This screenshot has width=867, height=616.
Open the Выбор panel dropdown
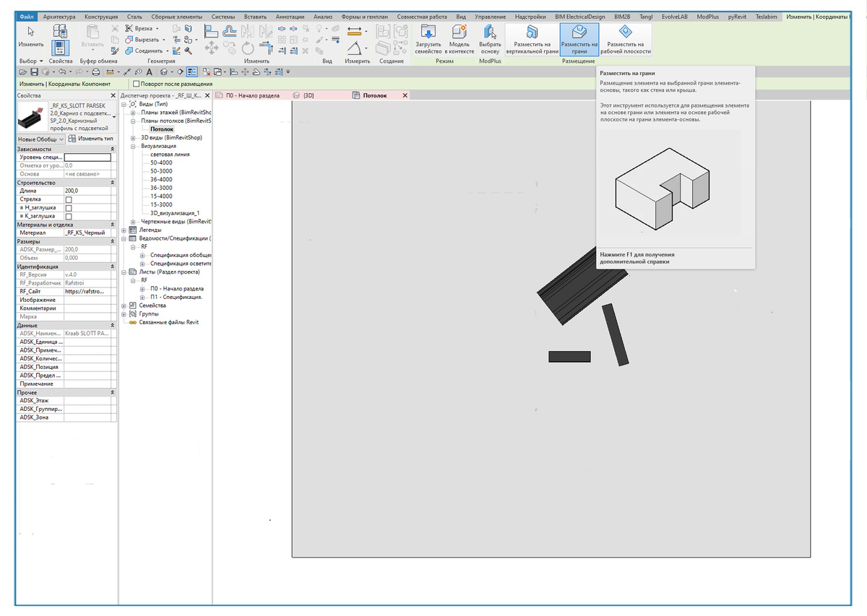click(x=30, y=61)
